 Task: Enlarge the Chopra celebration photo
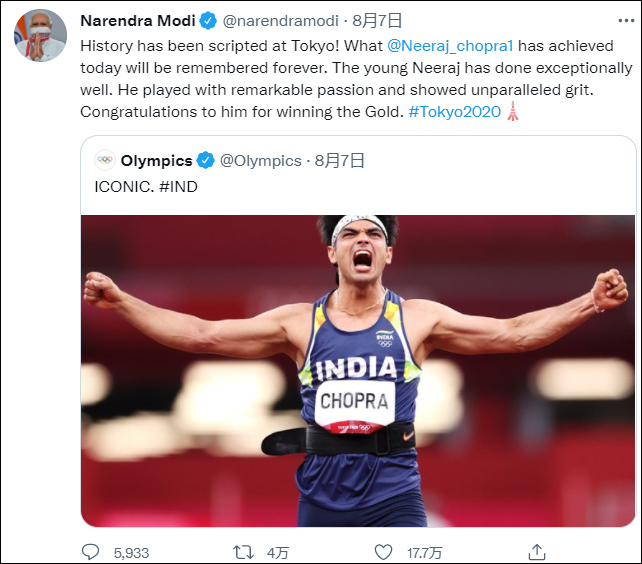tap(357, 370)
